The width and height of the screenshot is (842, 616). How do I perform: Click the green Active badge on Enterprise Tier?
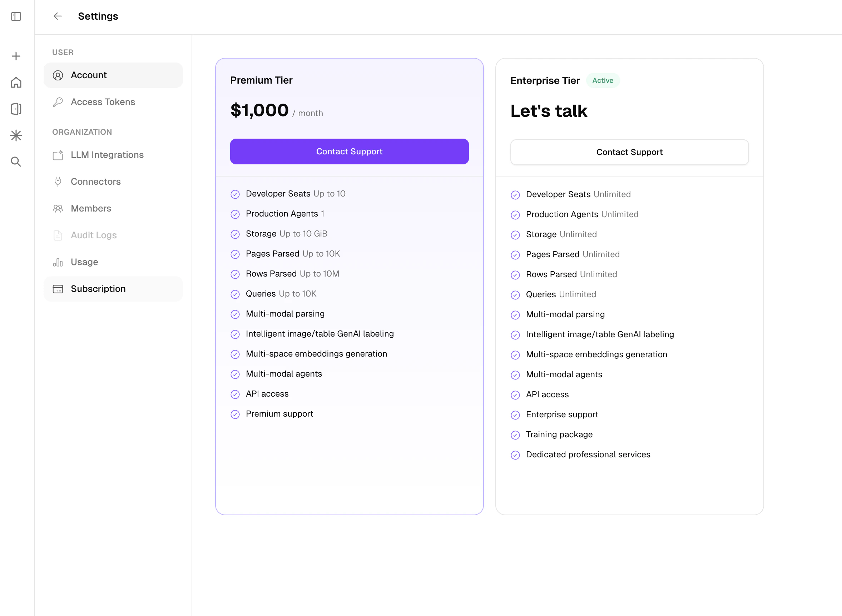click(603, 80)
